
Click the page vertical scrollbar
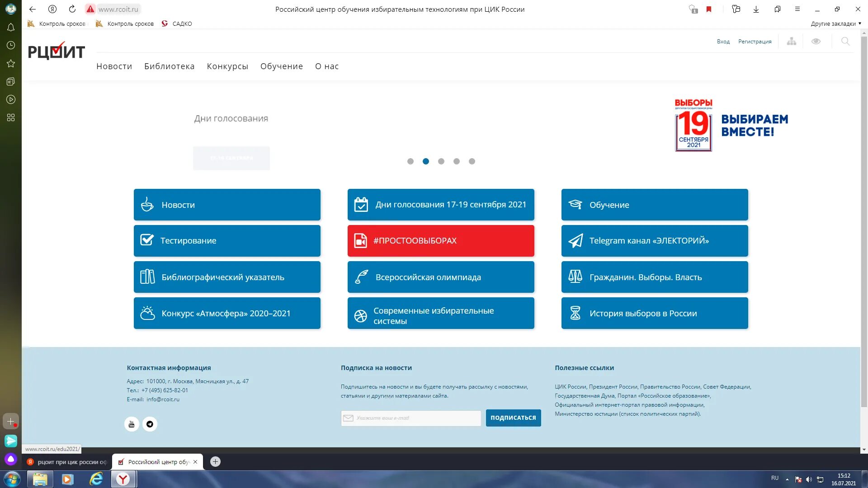[x=864, y=221]
